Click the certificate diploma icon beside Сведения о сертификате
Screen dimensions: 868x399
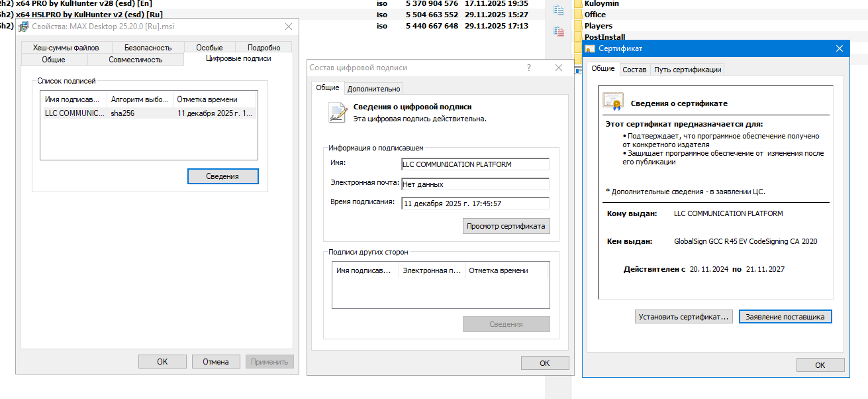pyautogui.click(x=612, y=101)
